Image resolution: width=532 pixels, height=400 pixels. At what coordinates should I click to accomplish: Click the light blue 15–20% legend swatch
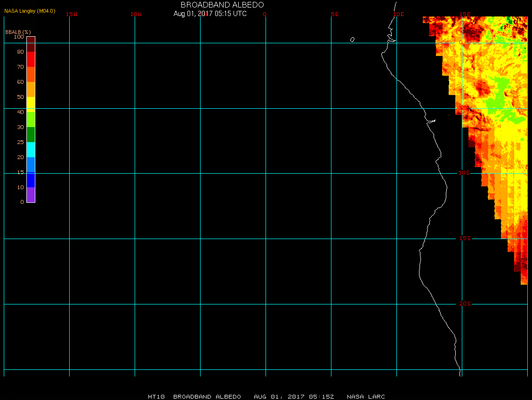click(x=31, y=165)
